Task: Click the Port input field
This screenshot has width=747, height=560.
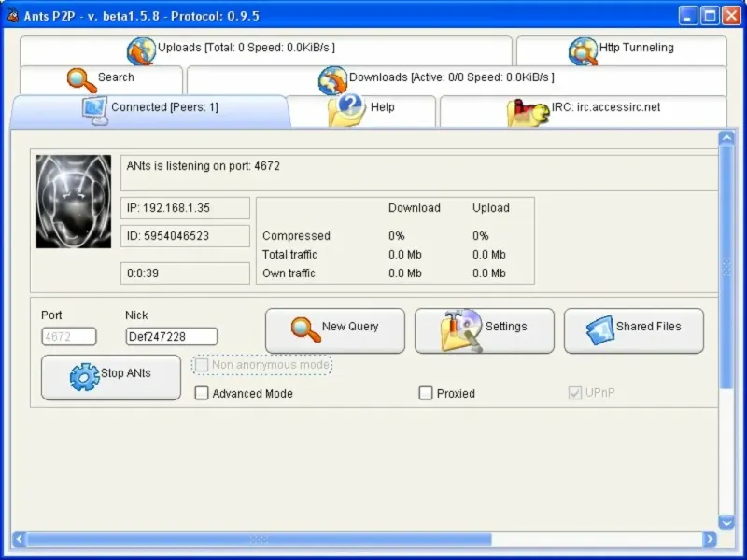Action: point(69,337)
